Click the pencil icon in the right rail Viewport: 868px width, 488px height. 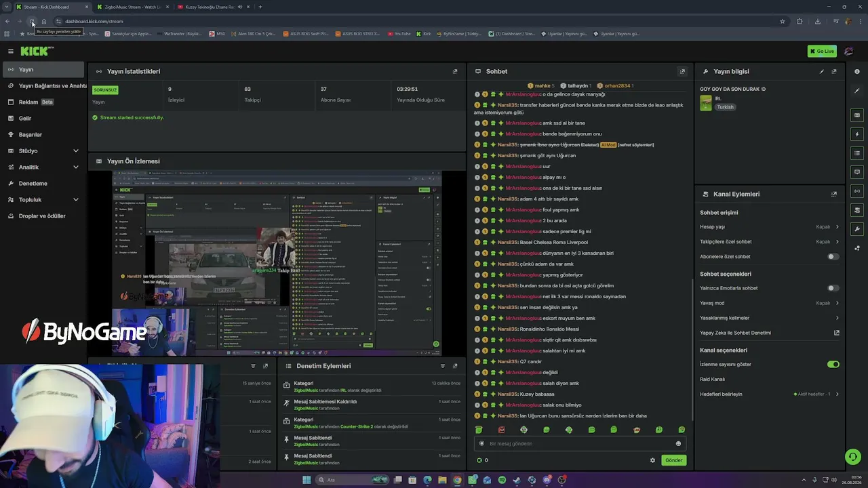(x=857, y=90)
